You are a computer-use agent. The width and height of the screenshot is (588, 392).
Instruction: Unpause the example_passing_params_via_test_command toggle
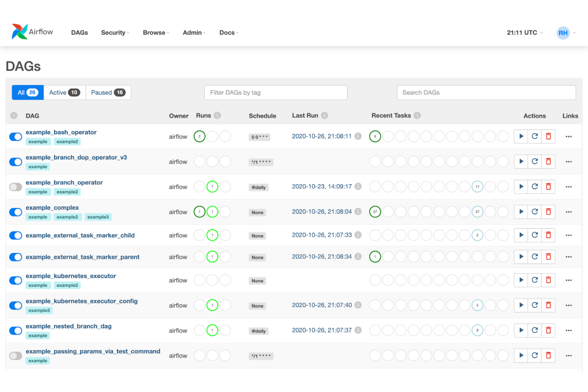[15, 356]
